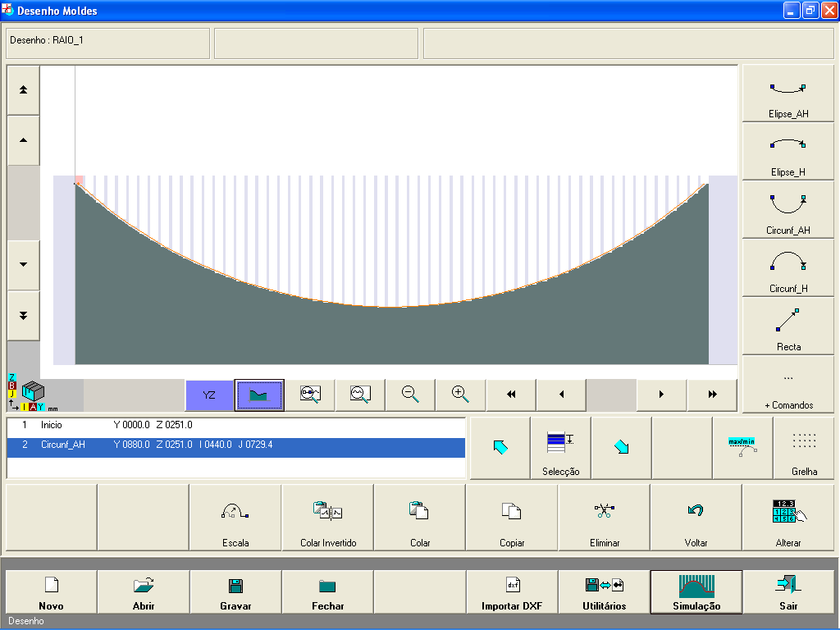Toggle the filled profile view button
The width and height of the screenshot is (840, 630).
(x=259, y=395)
